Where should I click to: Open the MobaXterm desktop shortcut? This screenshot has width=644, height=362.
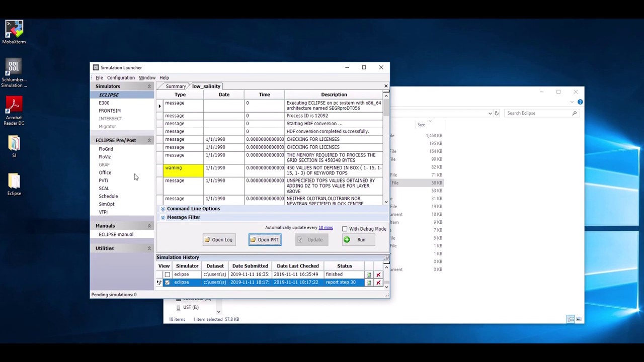pyautogui.click(x=14, y=32)
